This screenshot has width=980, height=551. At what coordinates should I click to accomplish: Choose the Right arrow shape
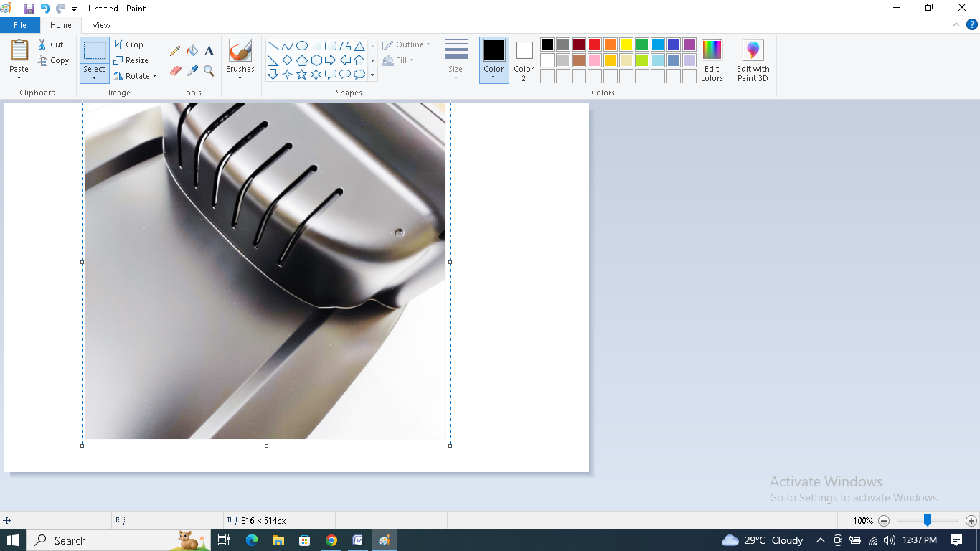[x=330, y=60]
